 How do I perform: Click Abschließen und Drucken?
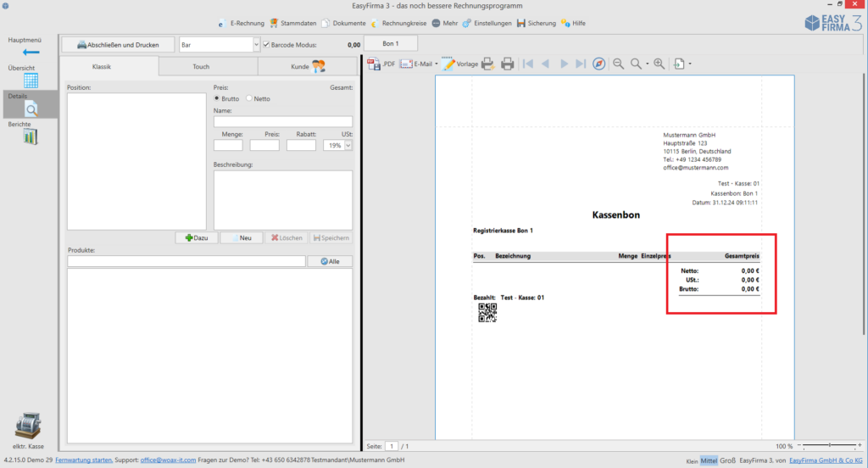(118, 45)
